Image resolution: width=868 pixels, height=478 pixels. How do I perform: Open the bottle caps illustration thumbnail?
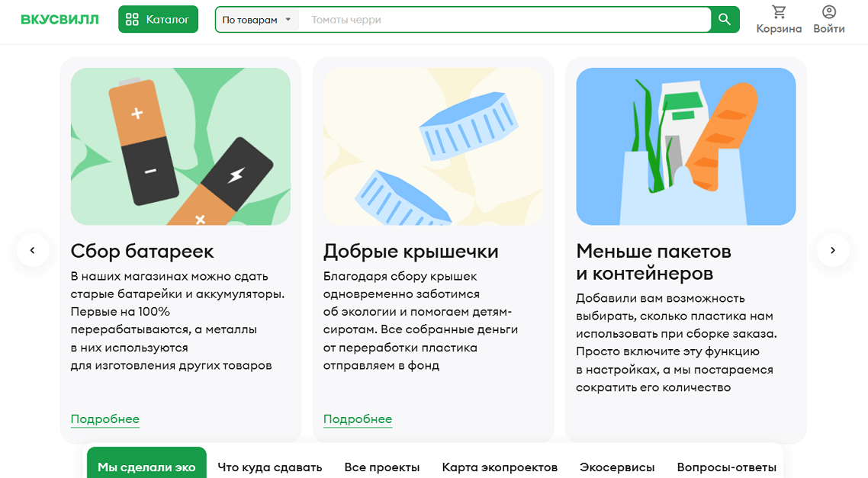pyautogui.click(x=433, y=146)
